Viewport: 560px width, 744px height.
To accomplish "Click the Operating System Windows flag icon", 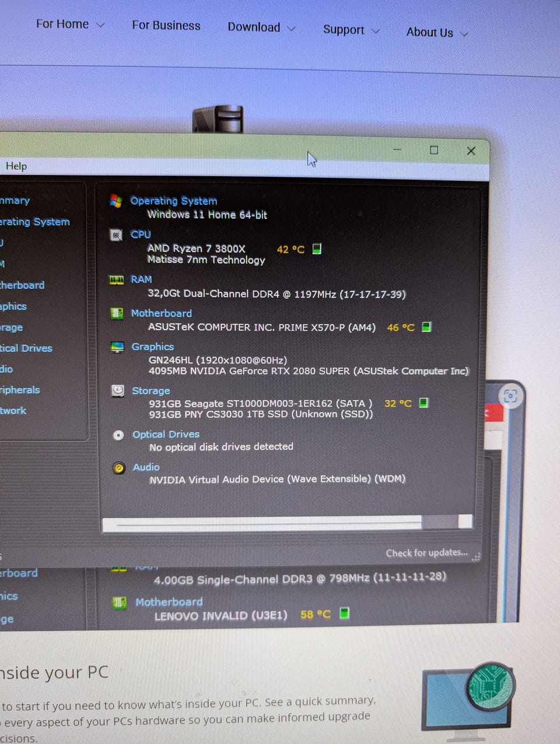I will tap(116, 201).
